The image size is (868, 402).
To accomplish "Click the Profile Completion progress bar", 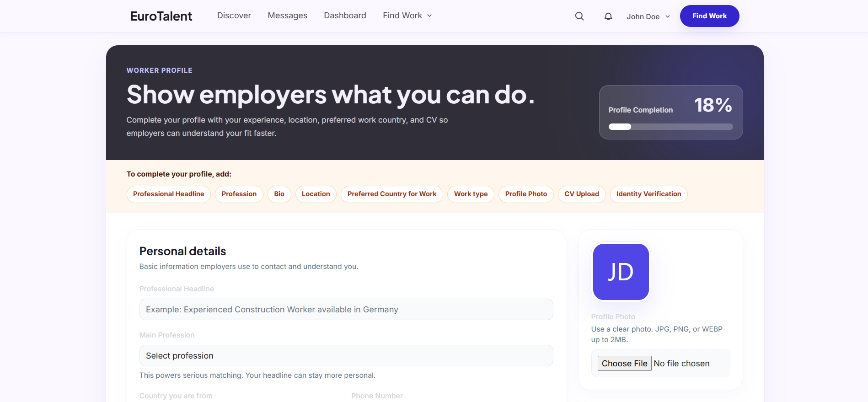I will click(671, 127).
